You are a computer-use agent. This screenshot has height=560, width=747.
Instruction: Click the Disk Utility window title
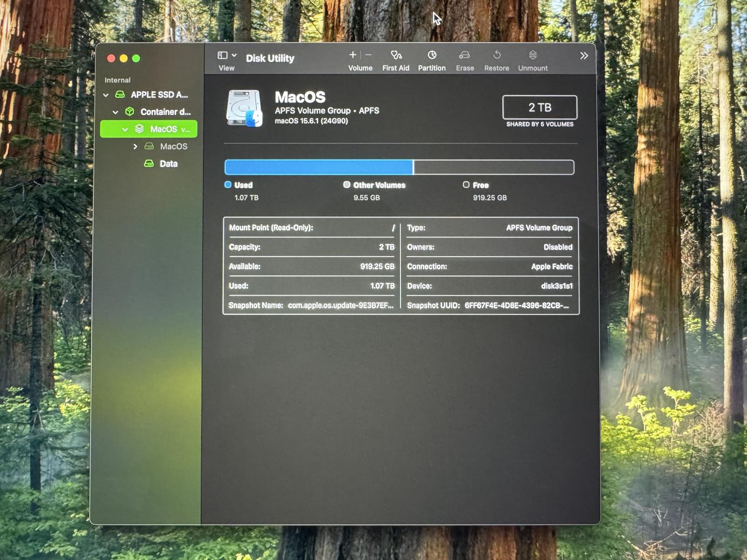pos(270,59)
